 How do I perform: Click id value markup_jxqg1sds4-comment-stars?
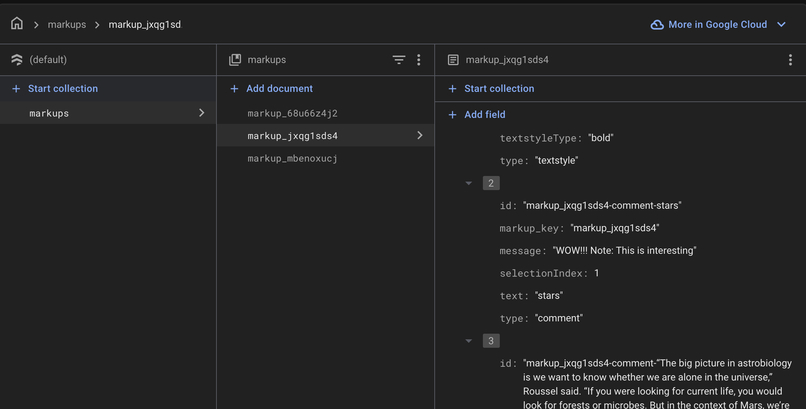(602, 206)
